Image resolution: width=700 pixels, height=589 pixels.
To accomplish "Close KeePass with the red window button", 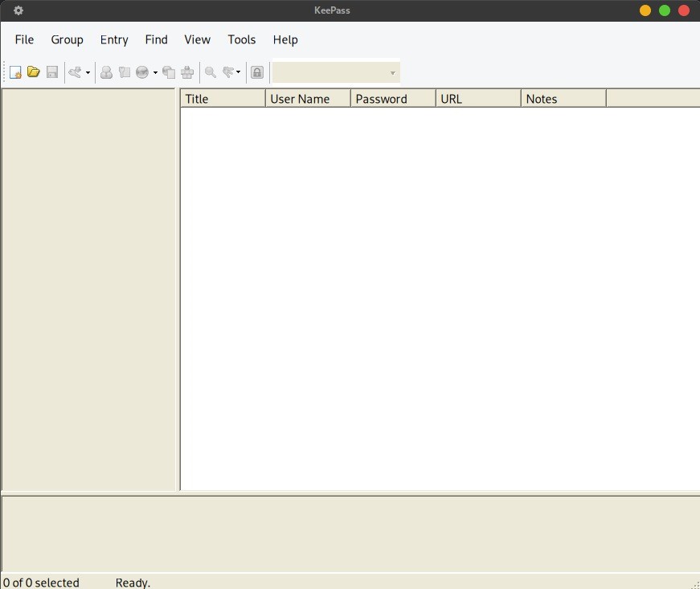I will pyautogui.click(x=684, y=10).
